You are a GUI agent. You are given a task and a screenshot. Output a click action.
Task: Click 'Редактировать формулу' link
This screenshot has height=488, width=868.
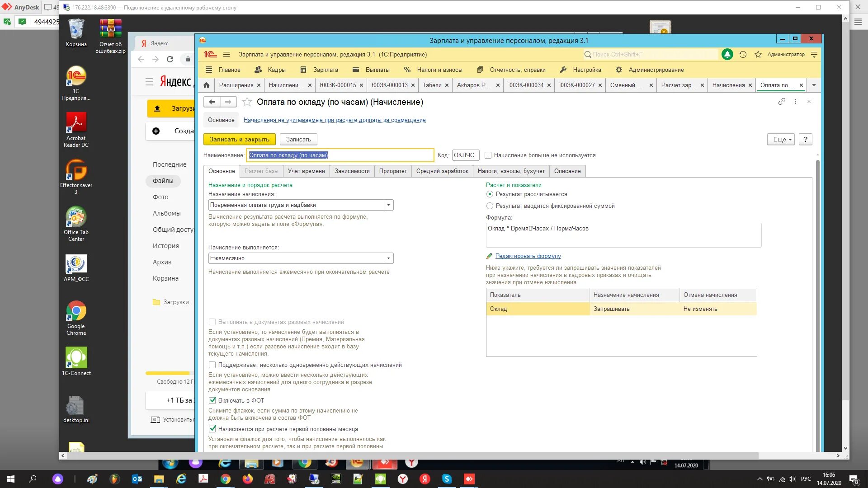tap(528, 256)
